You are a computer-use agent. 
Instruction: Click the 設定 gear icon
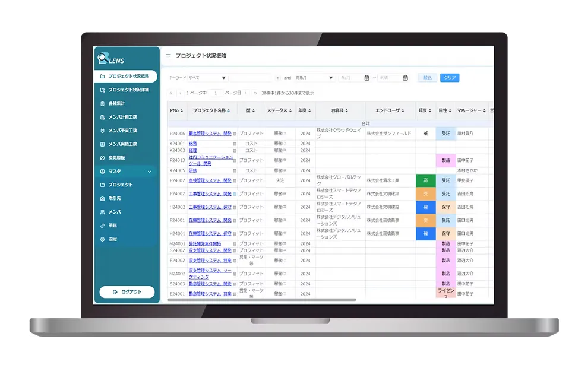point(102,239)
